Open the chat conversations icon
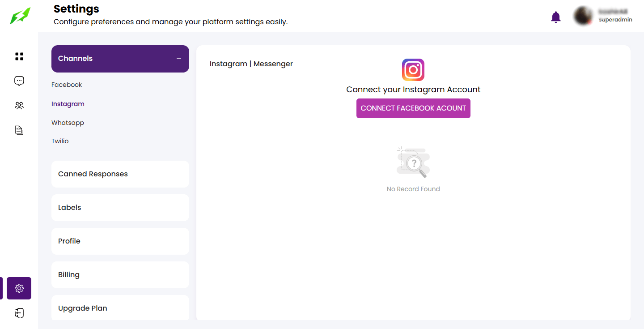644x329 pixels. 19,81
